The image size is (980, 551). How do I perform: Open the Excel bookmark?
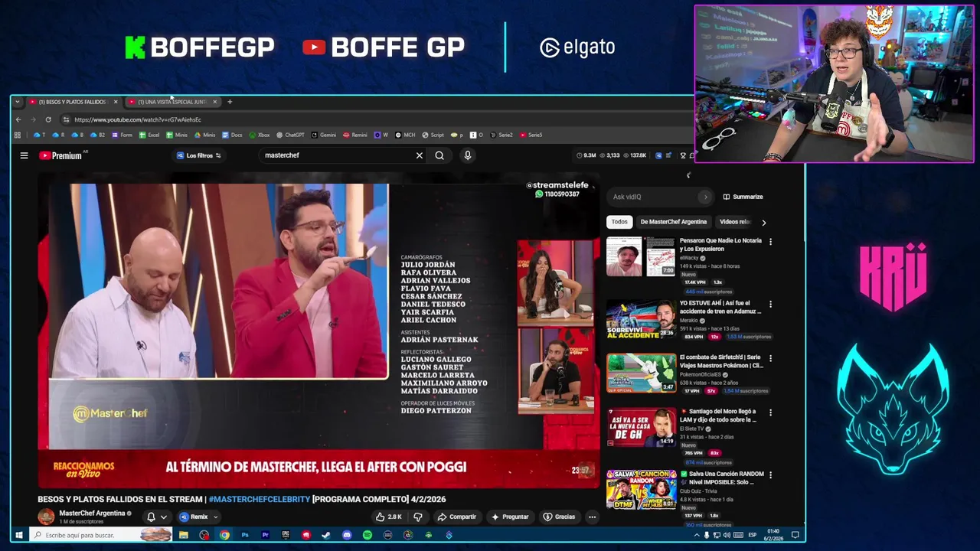click(x=149, y=135)
